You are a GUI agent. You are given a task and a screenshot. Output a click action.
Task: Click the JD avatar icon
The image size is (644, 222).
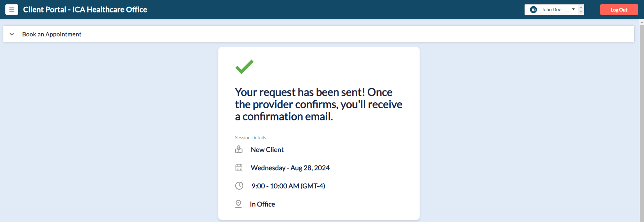533,10
